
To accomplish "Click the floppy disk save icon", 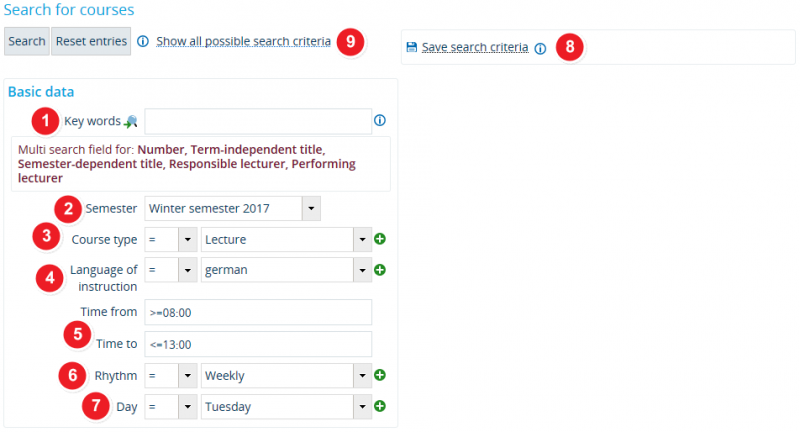I will pyautogui.click(x=412, y=47).
